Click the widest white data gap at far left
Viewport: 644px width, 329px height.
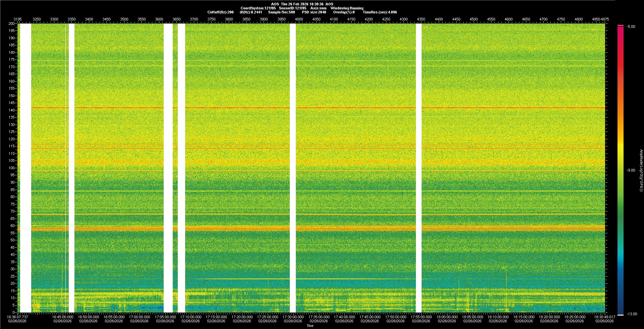(x=25, y=168)
